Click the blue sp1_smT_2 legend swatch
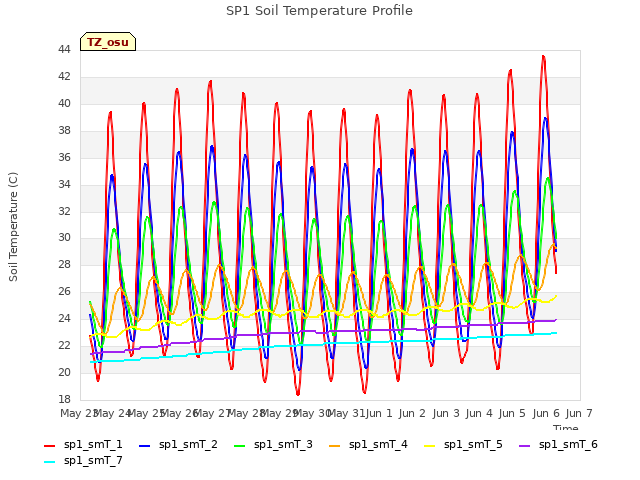Screen dimensions: 640x480 coord(144,446)
